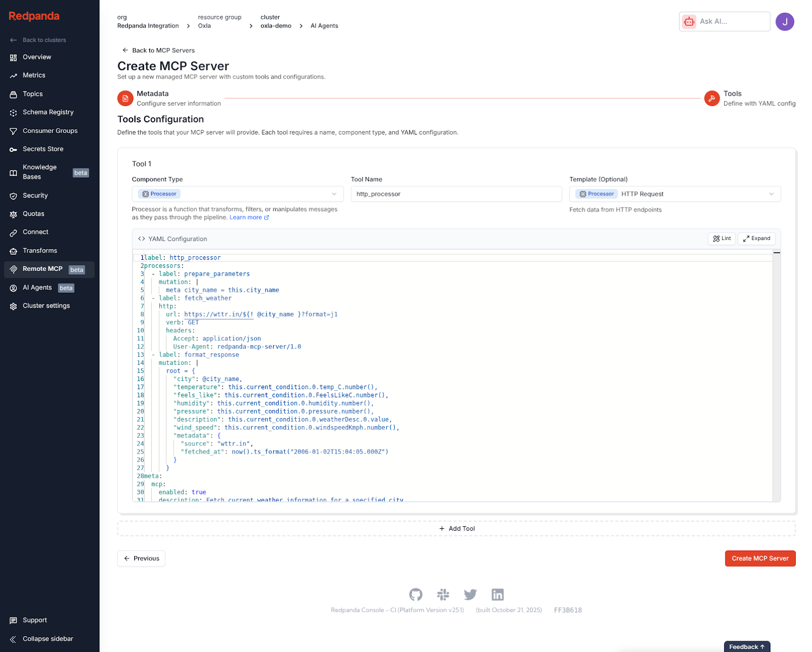Image resolution: width=812 pixels, height=652 pixels.
Task: Click the Security shield icon
Action: click(x=13, y=196)
